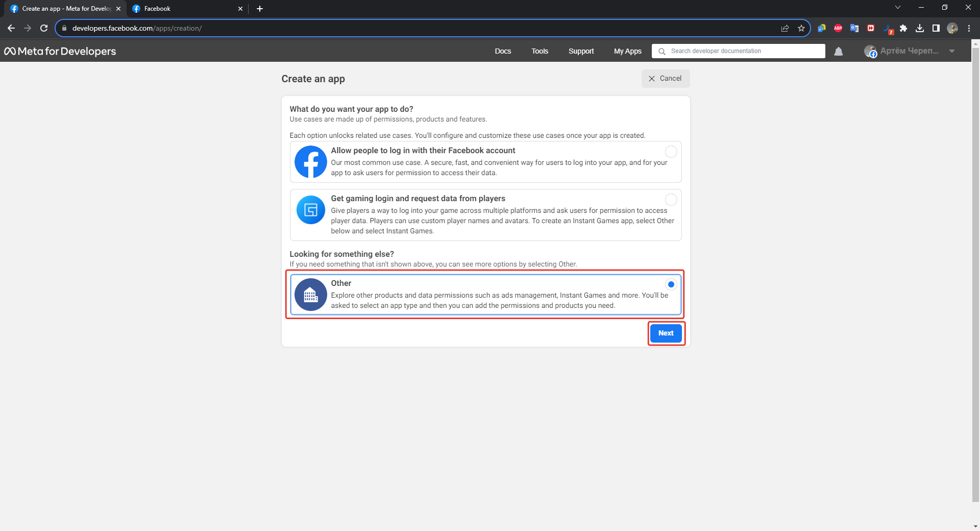Select the Facebook login use case radio
This screenshot has height=531, width=980.
coord(671,152)
